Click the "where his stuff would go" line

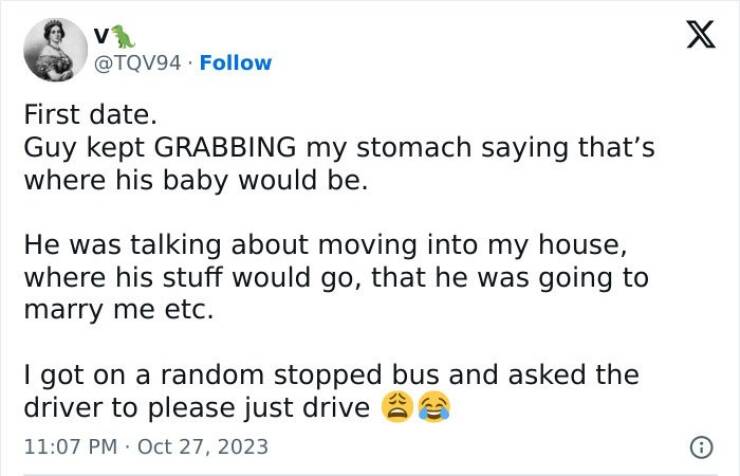(335, 276)
